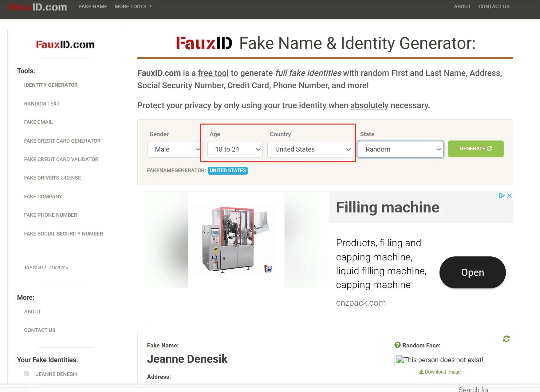Open the Gender dropdown
Image resolution: width=540 pixels, height=392 pixels.
point(174,149)
